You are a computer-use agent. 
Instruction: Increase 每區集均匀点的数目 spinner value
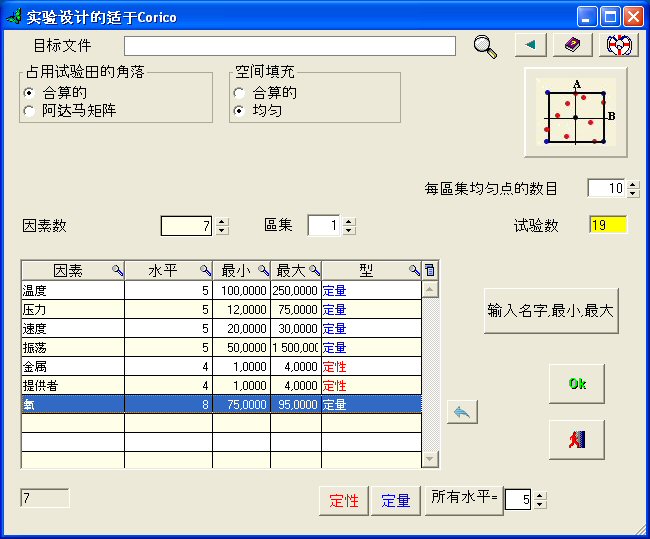pyautogui.click(x=633, y=184)
